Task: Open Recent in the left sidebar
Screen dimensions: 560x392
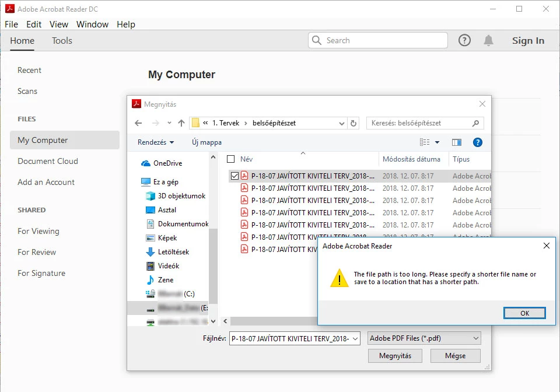Action: click(29, 70)
